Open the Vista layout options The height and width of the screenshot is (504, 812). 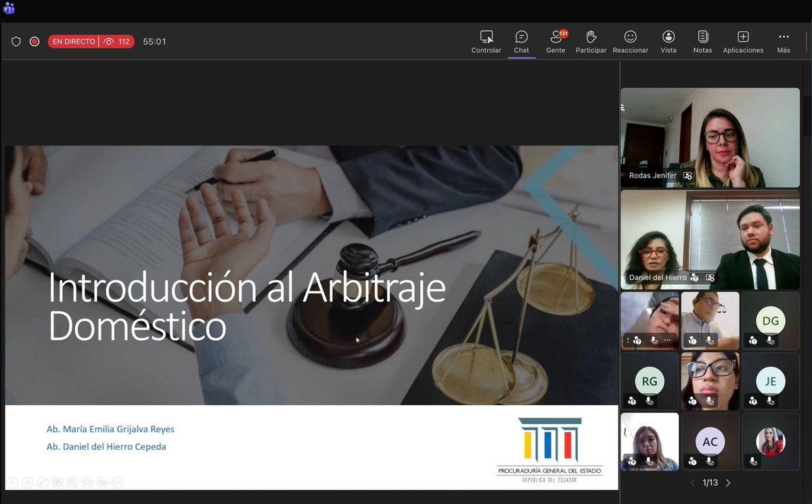669,41
